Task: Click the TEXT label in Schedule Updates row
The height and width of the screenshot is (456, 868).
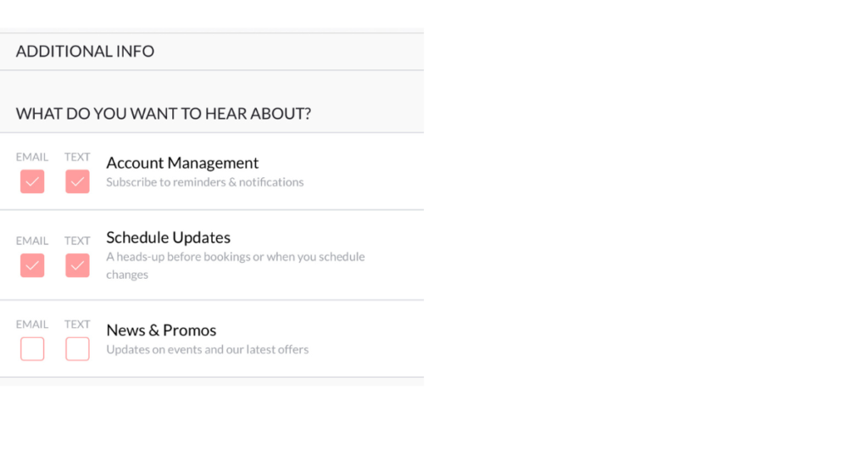Action: 77,241
